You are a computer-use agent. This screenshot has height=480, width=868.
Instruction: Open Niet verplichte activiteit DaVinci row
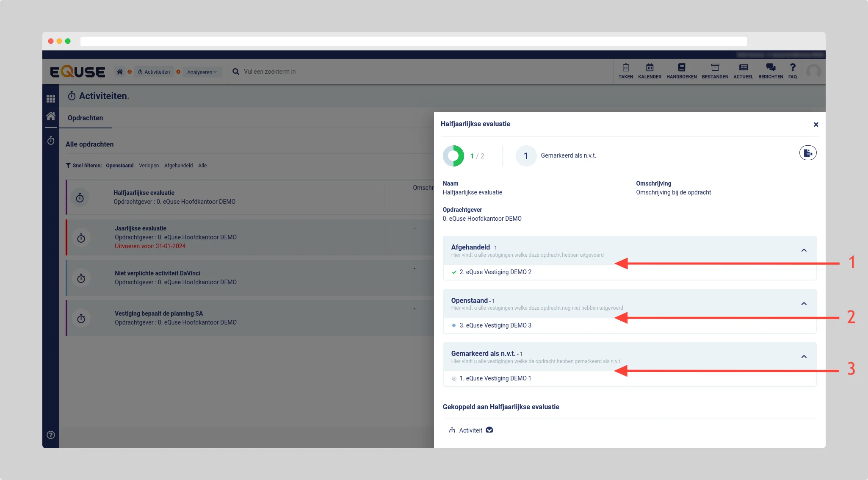(250, 277)
